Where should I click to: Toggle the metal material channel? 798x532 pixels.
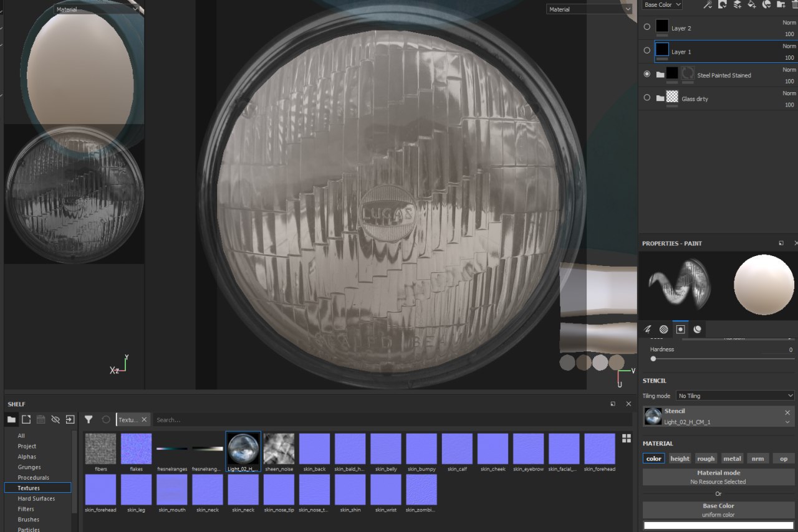[x=732, y=458]
